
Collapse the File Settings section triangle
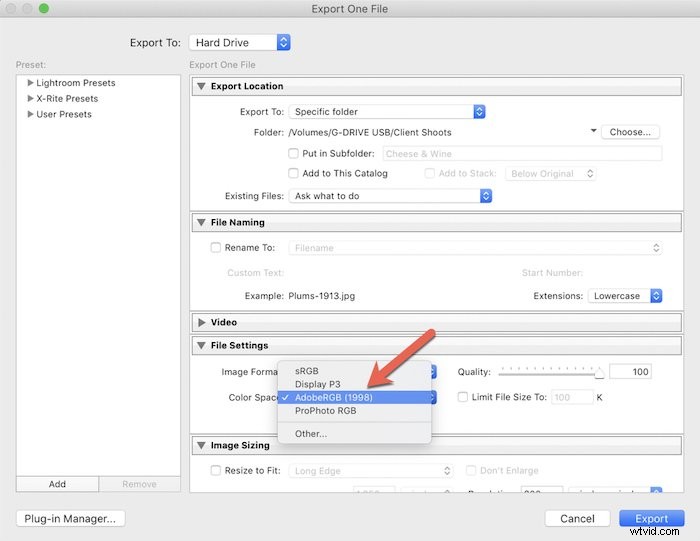(201, 346)
